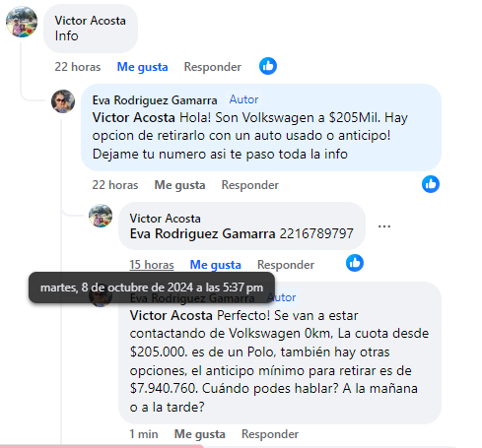Click Responder under Eva's Volkswagen $205Mil reply
The width and height of the screenshot is (482, 448).
coord(250,185)
